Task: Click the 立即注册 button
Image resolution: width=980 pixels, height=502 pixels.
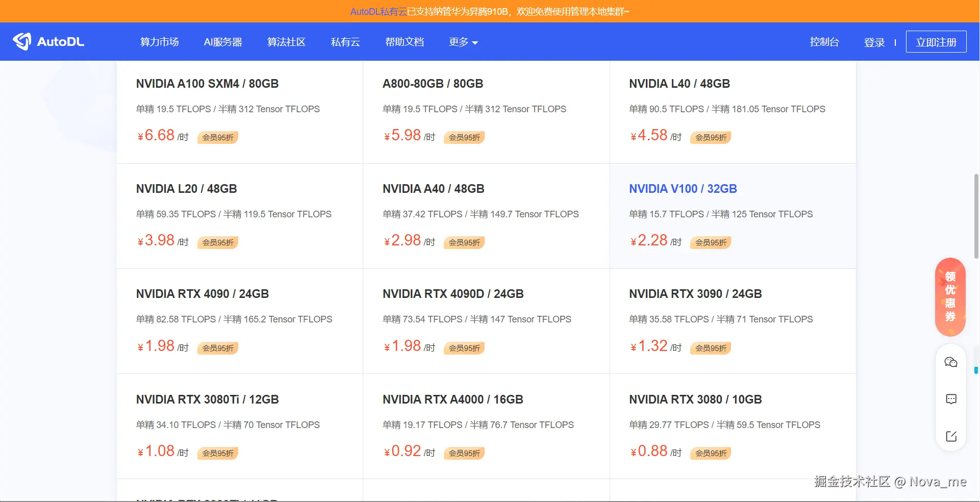Action: pos(936,42)
